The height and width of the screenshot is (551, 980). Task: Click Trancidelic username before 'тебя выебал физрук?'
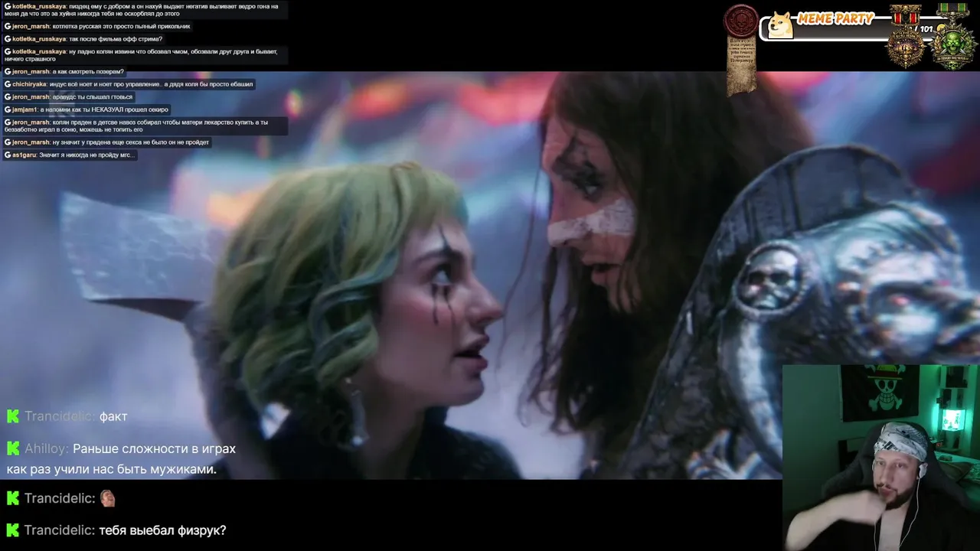60,530
